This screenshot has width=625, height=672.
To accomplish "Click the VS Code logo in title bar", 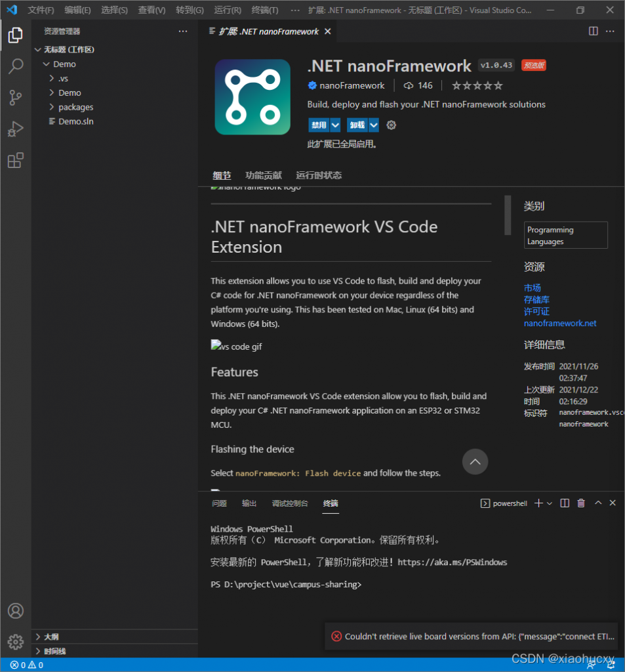I will point(12,9).
